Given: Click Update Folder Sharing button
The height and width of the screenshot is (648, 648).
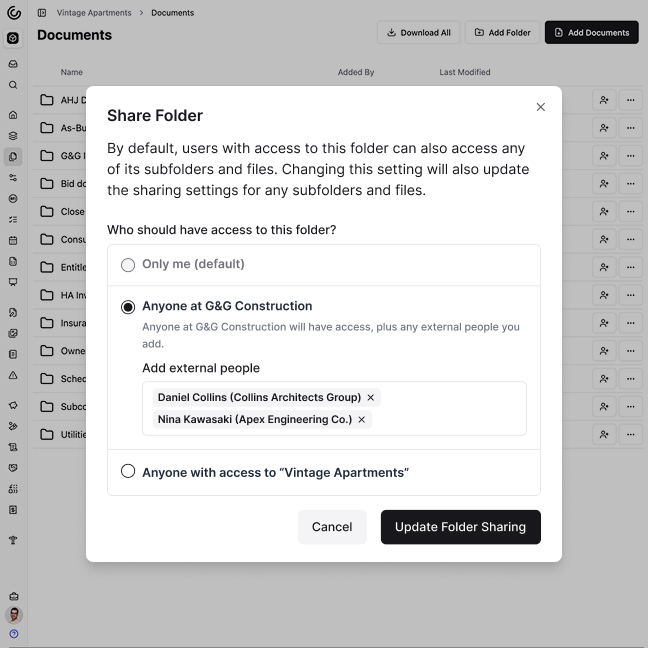Looking at the screenshot, I should (460, 527).
